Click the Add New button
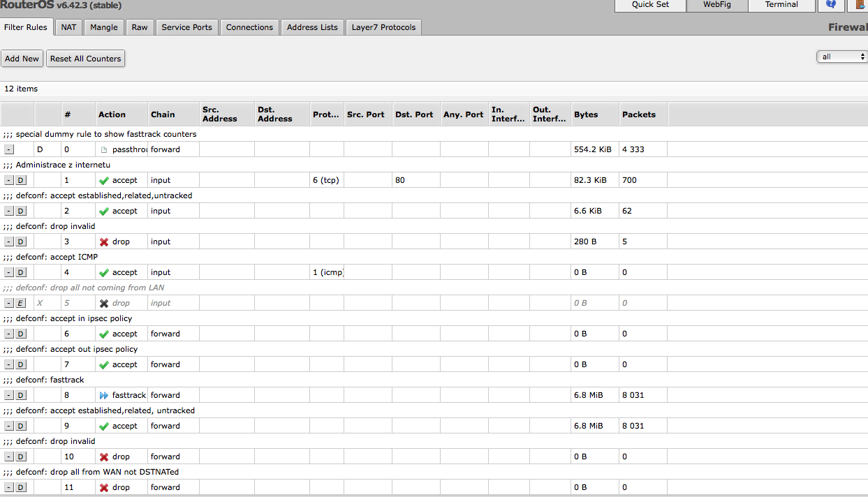The width and height of the screenshot is (868, 497). pyautogui.click(x=22, y=59)
